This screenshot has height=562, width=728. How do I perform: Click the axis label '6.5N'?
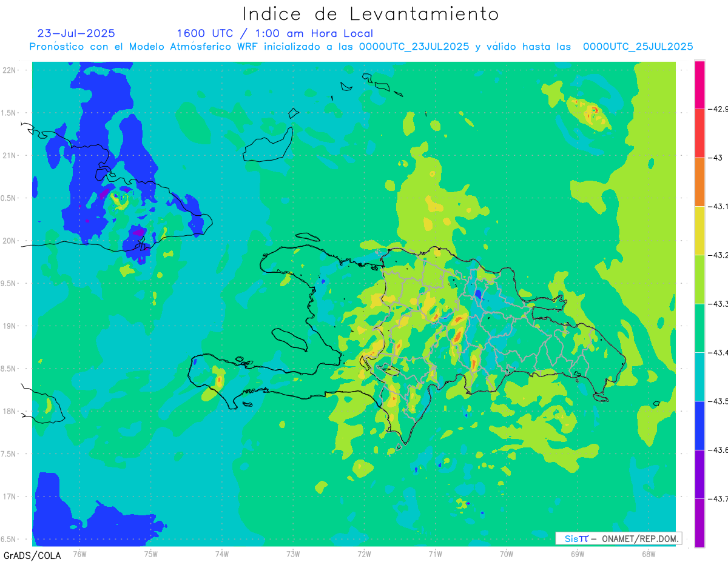pos(8,540)
